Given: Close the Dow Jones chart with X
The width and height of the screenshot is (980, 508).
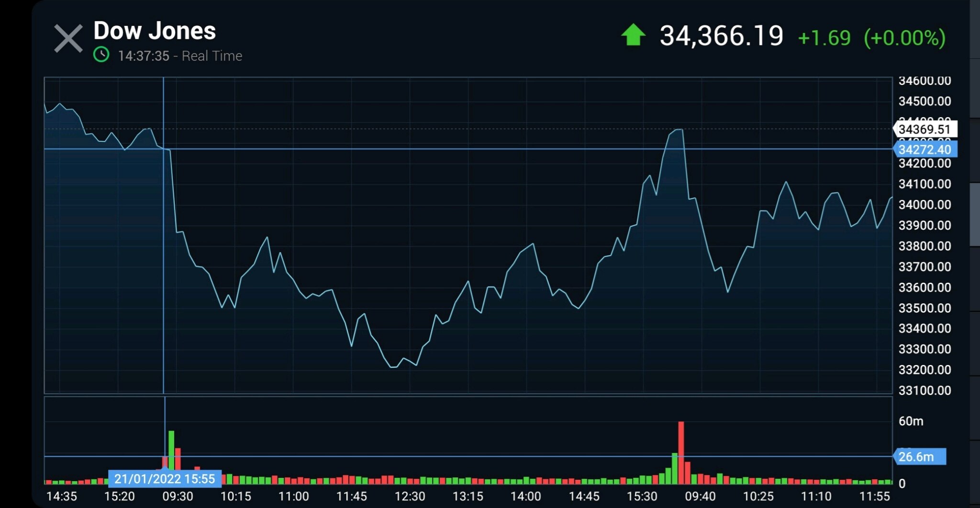Looking at the screenshot, I should 68,38.
